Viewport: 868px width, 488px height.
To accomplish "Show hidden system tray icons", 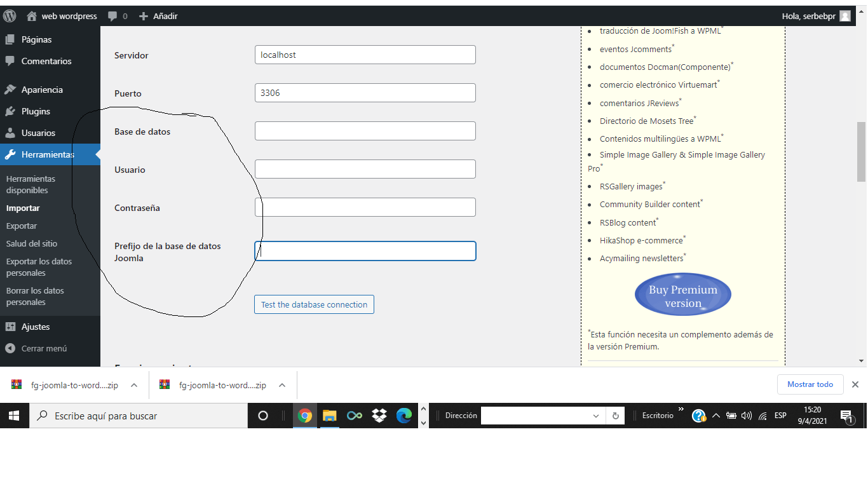I will click(716, 416).
